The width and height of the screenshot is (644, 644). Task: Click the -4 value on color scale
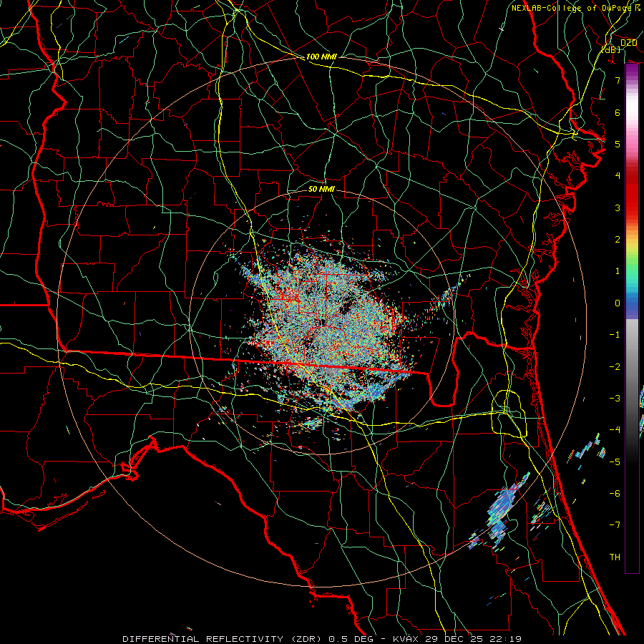pyautogui.click(x=615, y=430)
